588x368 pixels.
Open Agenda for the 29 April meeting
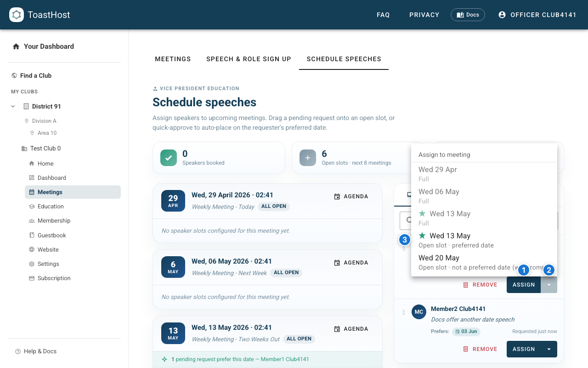click(x=351, y=196)
